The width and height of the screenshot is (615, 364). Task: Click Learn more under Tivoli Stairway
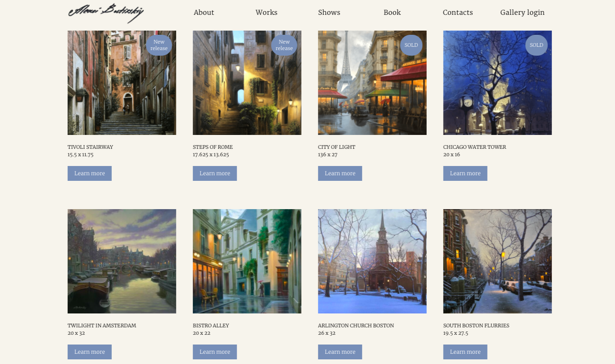[90, 173]
